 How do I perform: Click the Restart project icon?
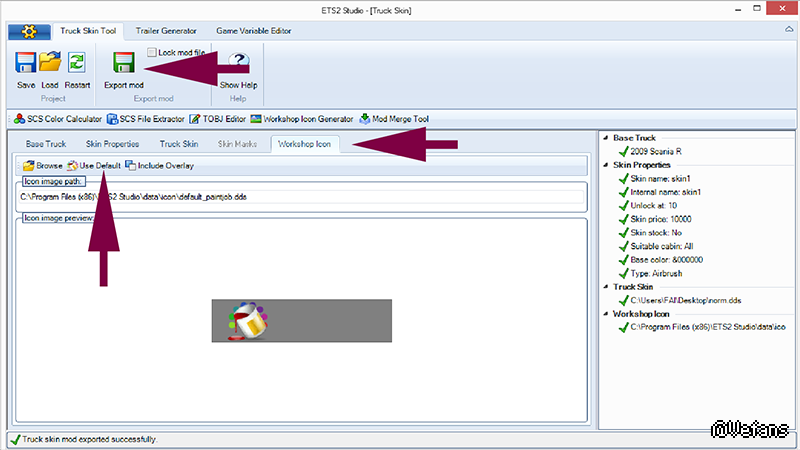(x=77, y=63)
